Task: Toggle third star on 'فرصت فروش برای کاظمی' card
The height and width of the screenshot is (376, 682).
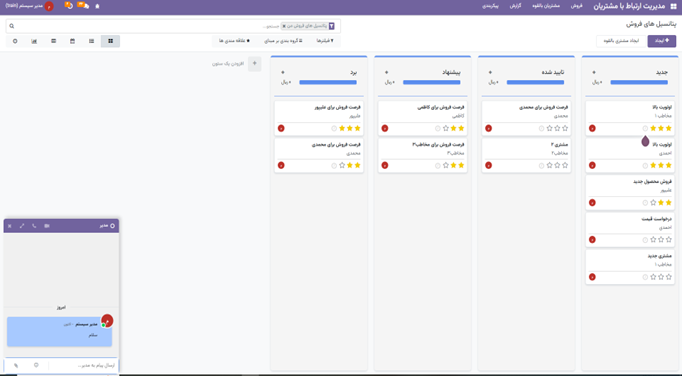Action: pyautogui.click(x=446, y=128)
